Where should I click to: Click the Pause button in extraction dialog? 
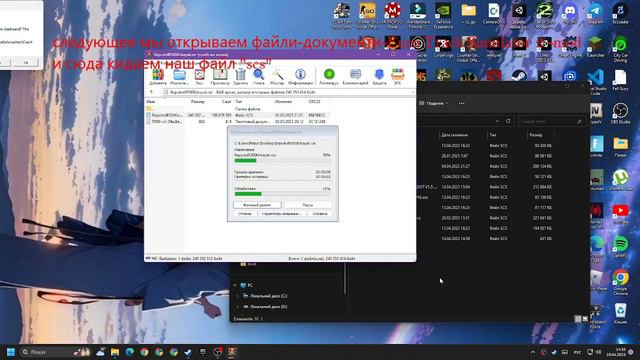click(307, 205)
